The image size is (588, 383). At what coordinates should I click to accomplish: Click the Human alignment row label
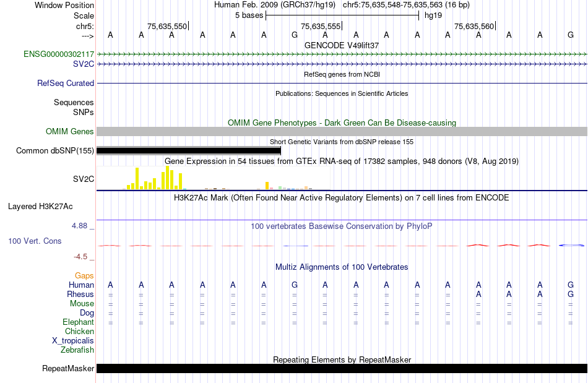pos(81,285)
